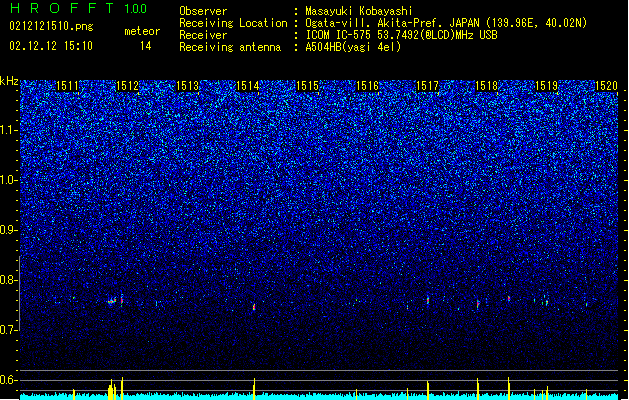Click the 'Observer' field label
629x400 pixels.
click(x=203, y=11)
